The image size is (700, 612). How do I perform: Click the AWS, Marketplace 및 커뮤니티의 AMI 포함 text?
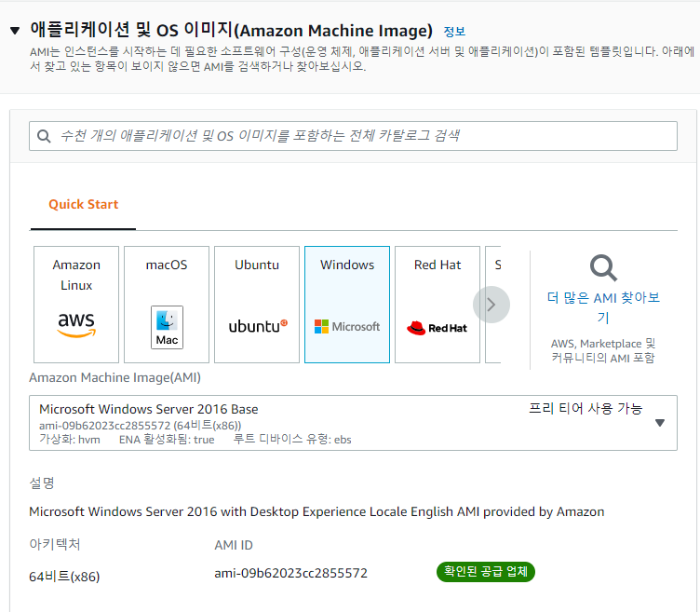(x=603, y=350)
